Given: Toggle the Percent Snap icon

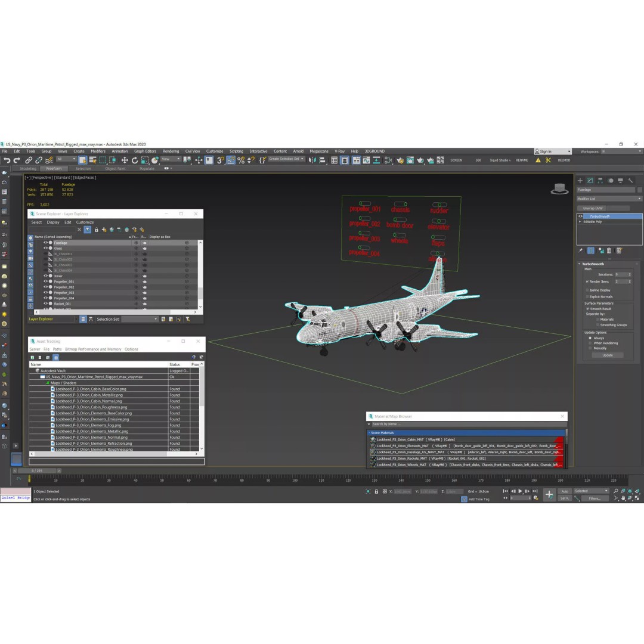Looking at the screenshot, I should pyautogui.click(x=241, y=160).
